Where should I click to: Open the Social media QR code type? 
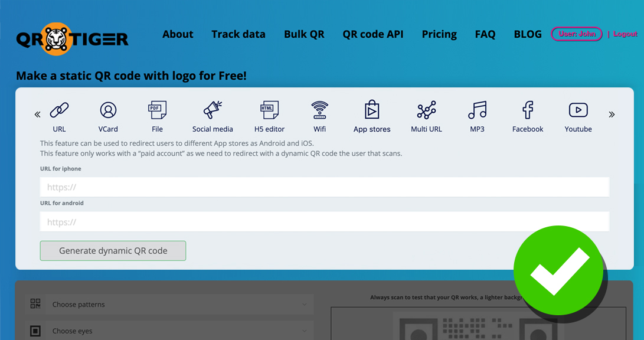(213, 115)
